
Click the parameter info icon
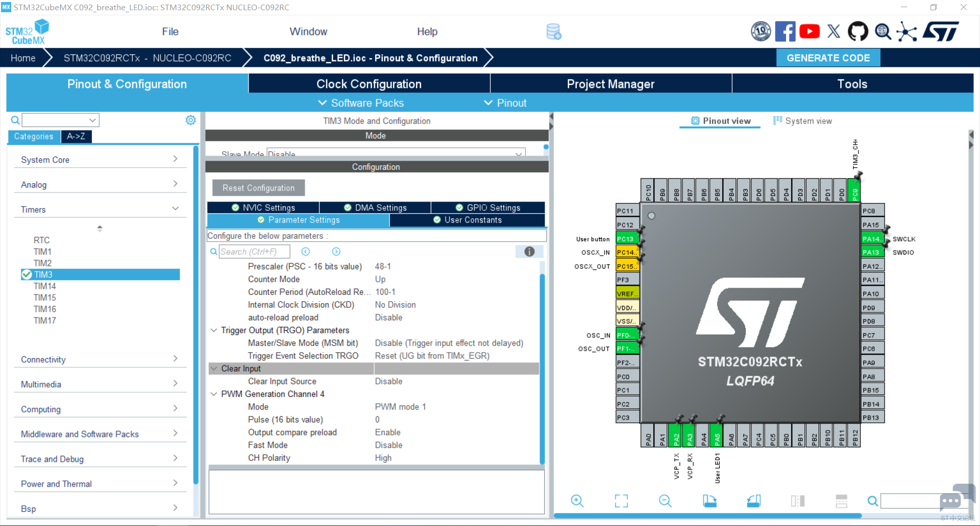(529, 252)
